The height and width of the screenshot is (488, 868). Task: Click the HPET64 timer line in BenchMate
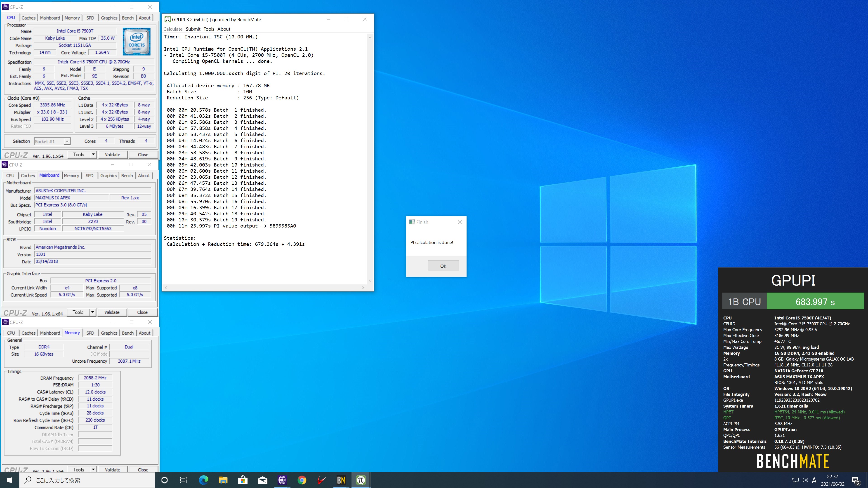click(809, 412)
